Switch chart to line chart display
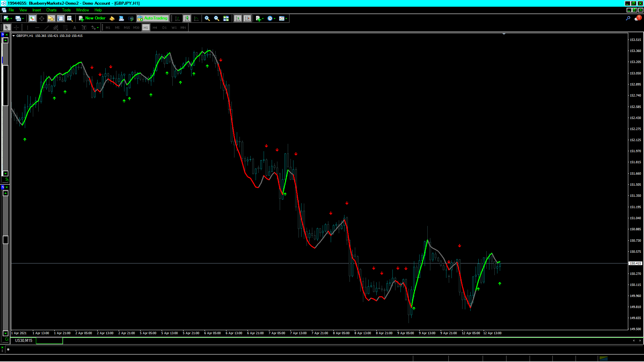 pyautogui.click(x=196, y=18)
